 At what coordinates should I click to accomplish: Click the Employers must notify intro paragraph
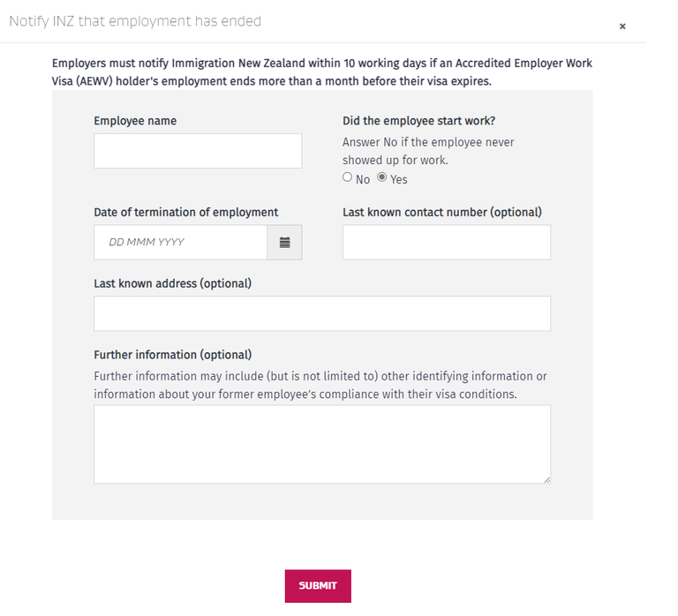[x=322, y=72]
